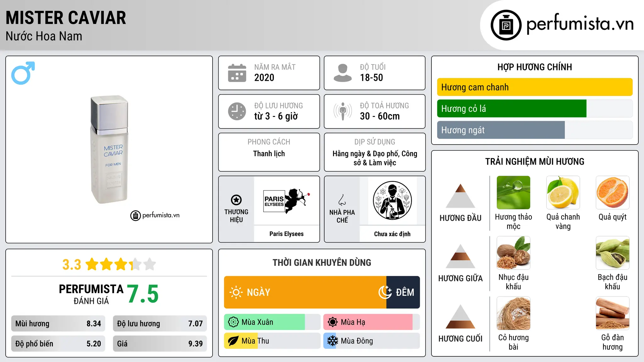Open the Cỏ hương bài vetiver image
The image size is (644, 362).
click(x=514, y=313)
